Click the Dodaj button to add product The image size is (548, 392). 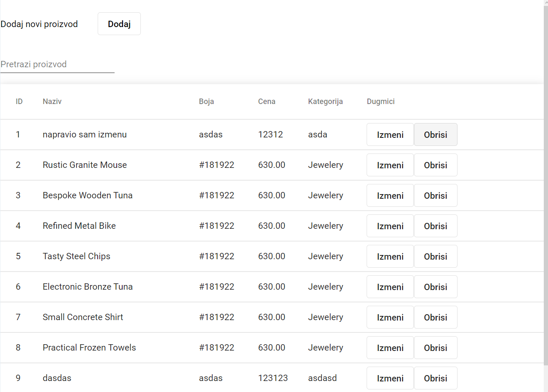point(119,24)
